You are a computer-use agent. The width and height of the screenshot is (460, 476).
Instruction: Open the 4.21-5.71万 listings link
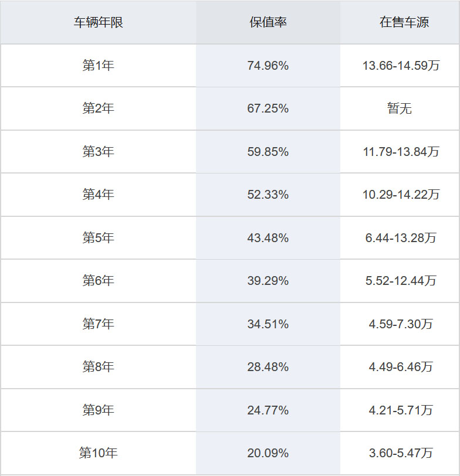click(x=401, y=410)
